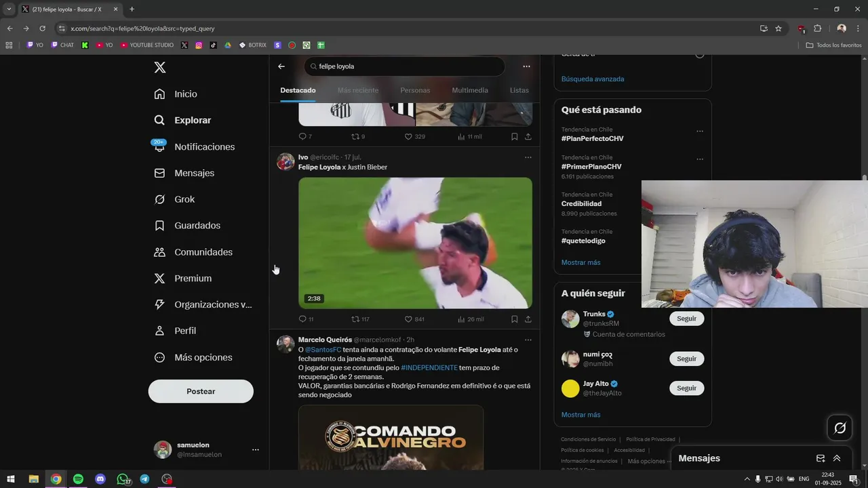This screenshot has width=868, height=488.
Task: Focus the 'felipe loyola' search field
Action: click(x=404, y=66)
